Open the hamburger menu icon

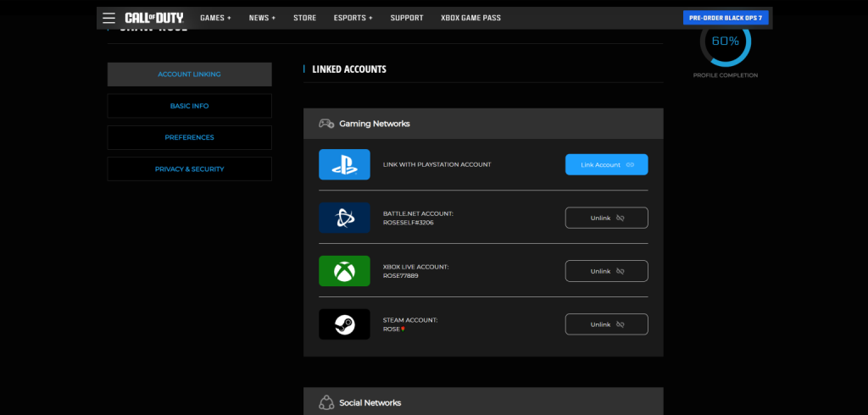(108, 18)
